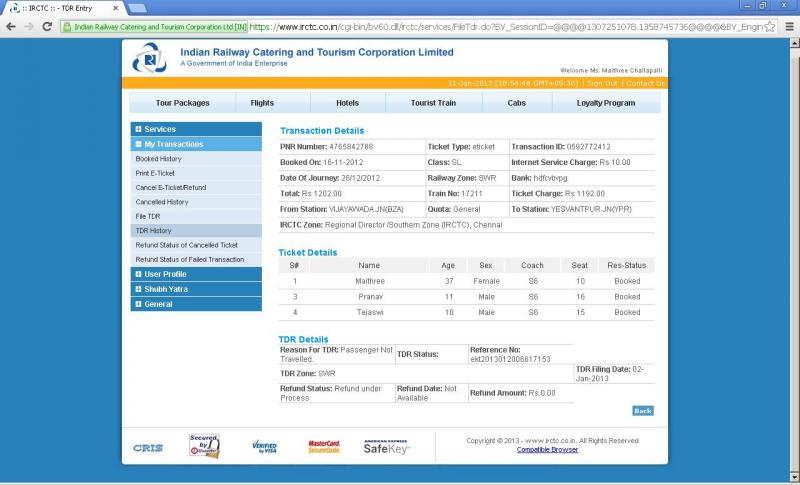
Task: Click the MasterCard SecureCode logo
Action: click(x=324, y=447)
